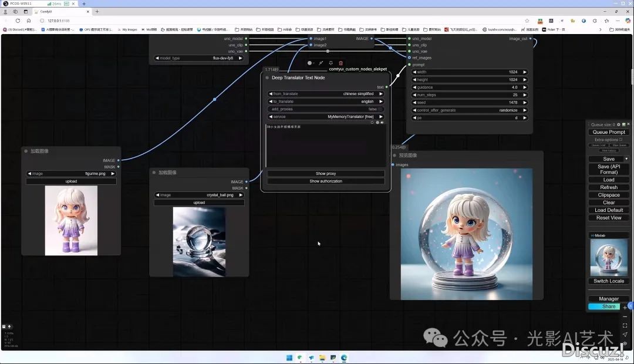Click the pin icon in node toolbar
Viewport: 634px width, 364px height.
click(331, 63)
